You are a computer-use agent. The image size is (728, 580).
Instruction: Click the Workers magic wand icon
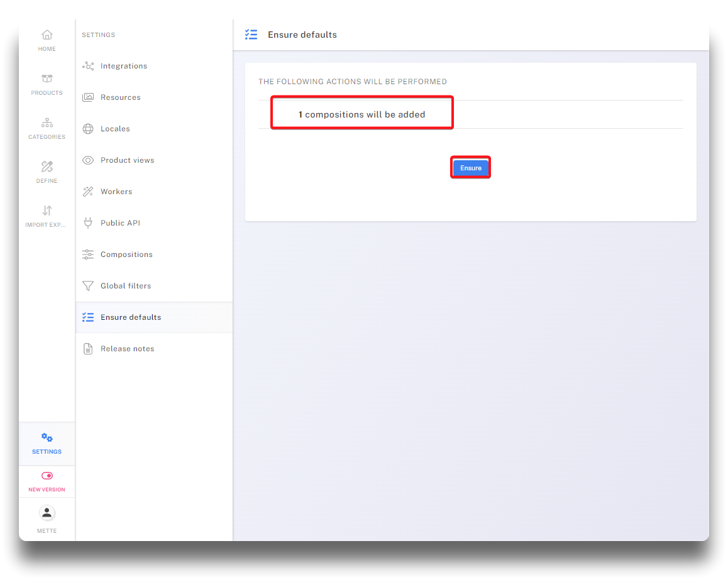pyautogui.click(x=88, y=192)
